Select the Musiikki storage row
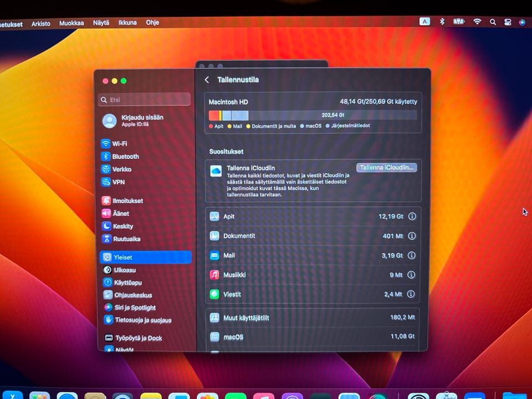532x399 pixels. click(x=313, y=274)
